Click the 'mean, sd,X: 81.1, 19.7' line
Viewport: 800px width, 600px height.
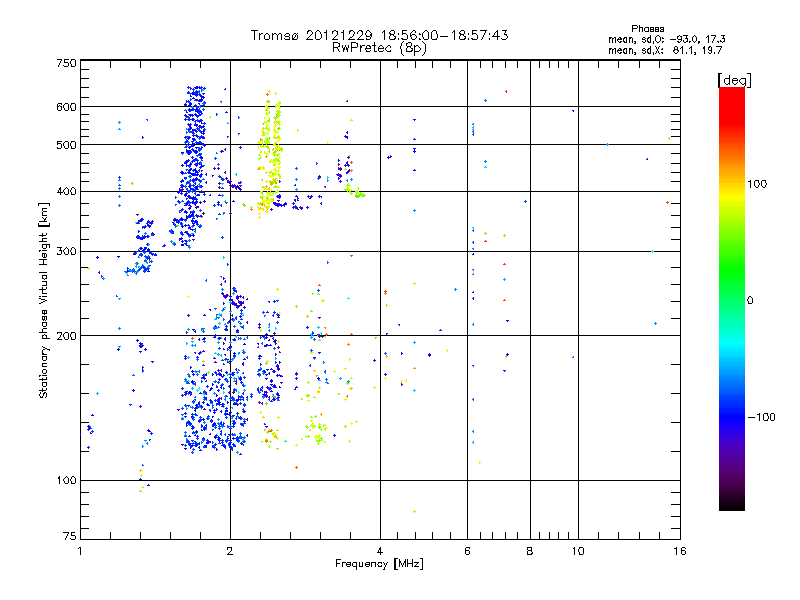coord(665,50)
